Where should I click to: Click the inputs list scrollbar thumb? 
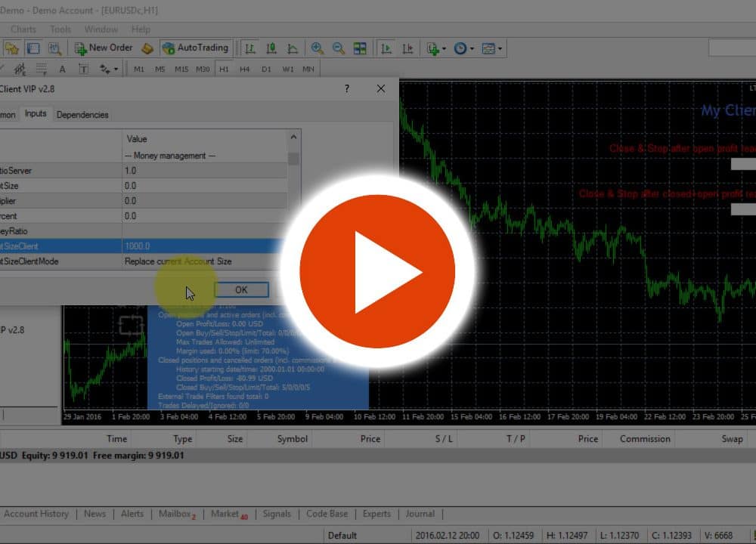coord(293,159)
